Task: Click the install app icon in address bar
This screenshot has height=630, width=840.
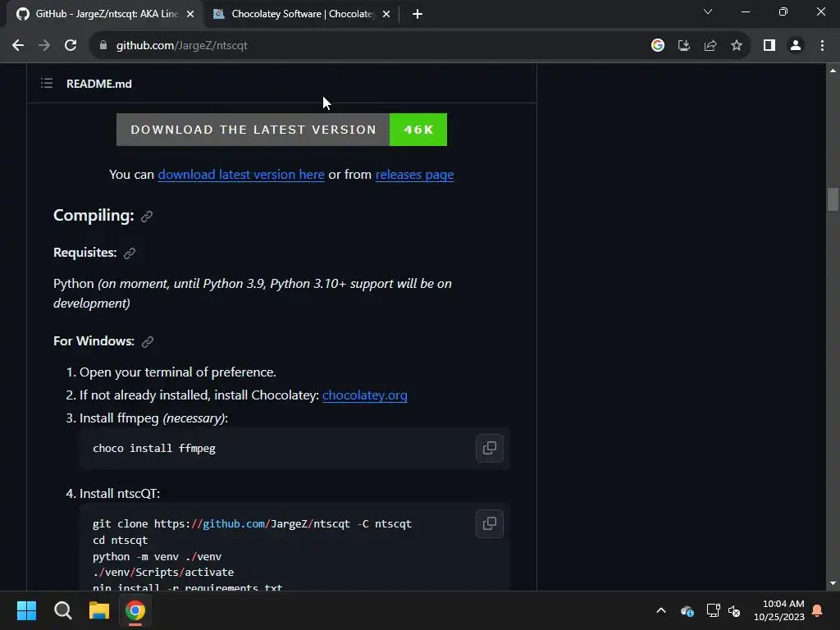Action: [x=683, y=46]
